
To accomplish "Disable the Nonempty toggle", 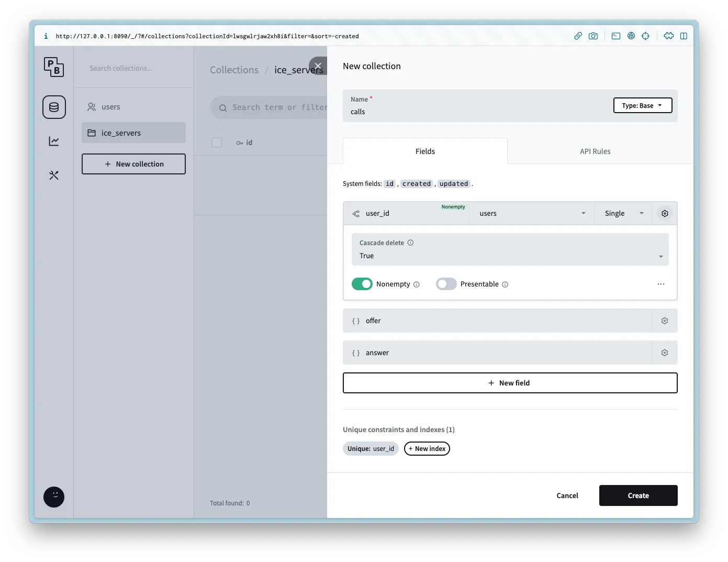I will tap(362, 284).
